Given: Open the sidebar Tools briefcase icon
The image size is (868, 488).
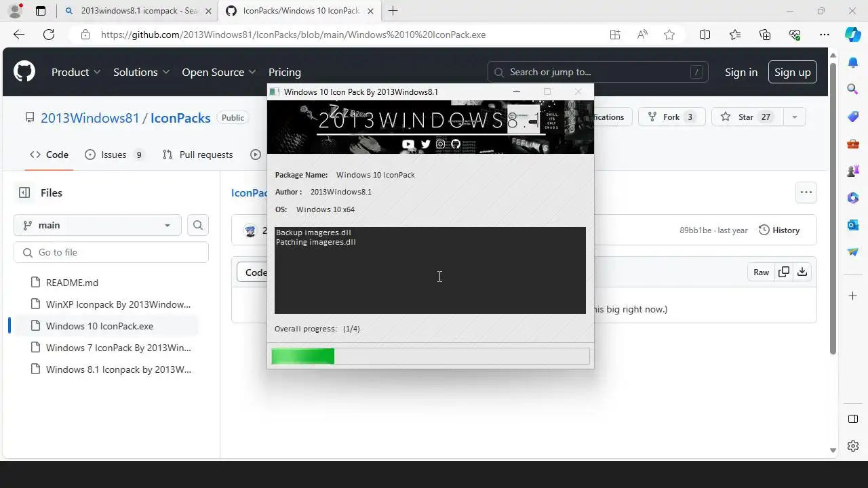Looking at the screenshot, I should (x=853, y=144).
